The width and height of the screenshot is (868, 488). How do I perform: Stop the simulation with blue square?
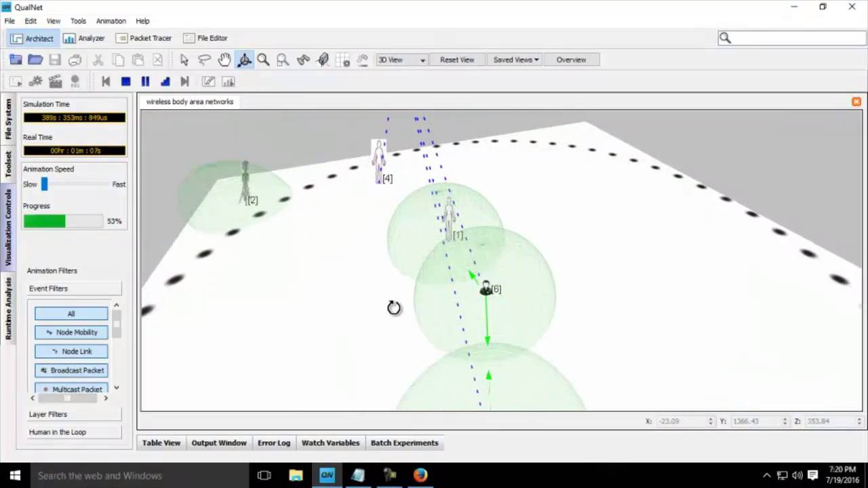click(125, 81)
